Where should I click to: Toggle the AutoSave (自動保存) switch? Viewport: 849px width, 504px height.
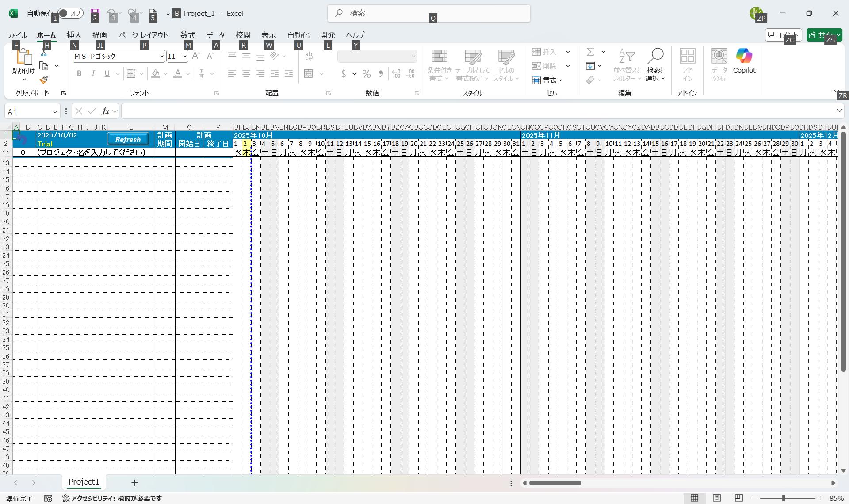71,13
